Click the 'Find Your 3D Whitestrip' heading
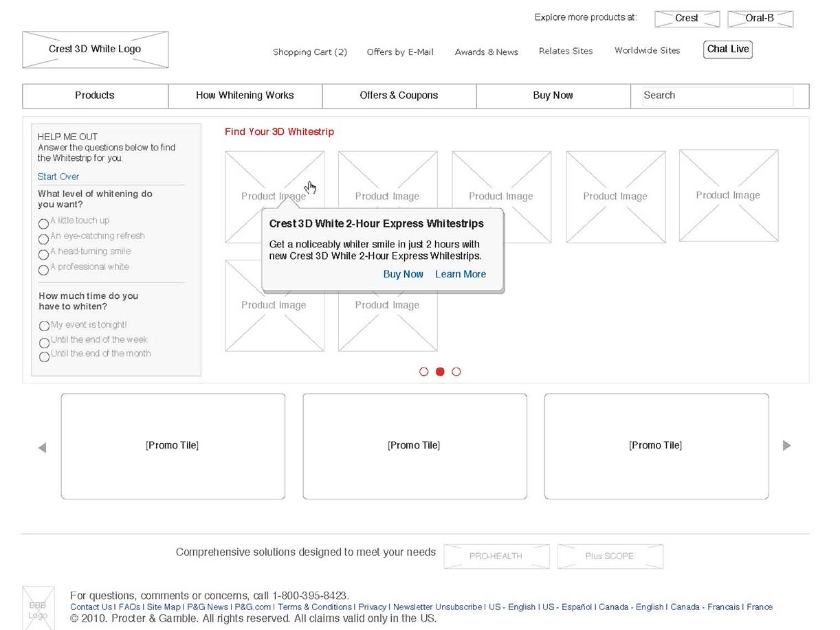 click(280, 132)
